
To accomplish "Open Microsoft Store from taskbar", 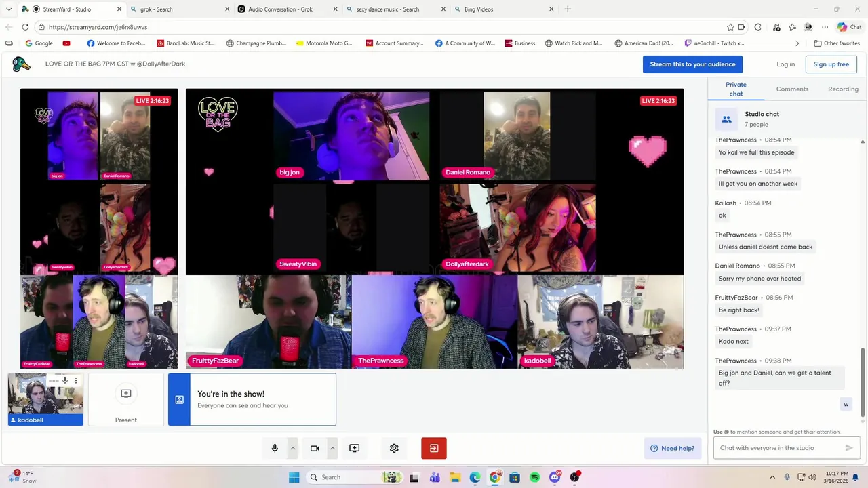I will 515,477.
